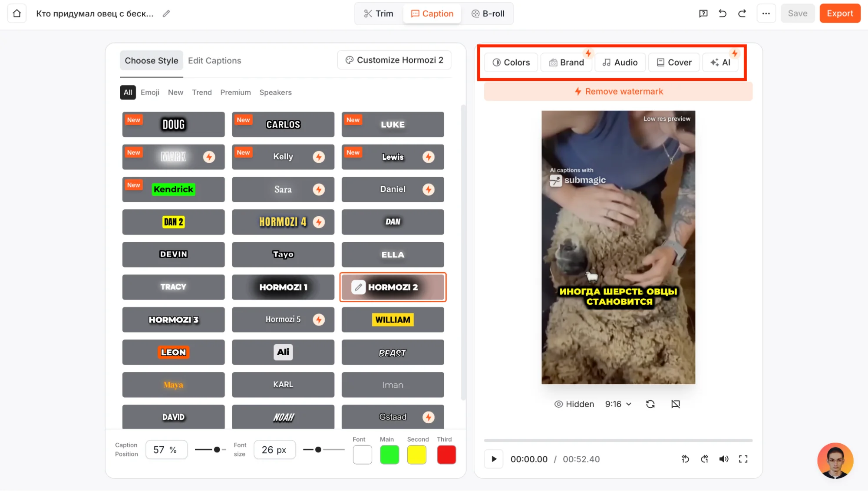The image size is (868, 491).
Task: Click the Save button
Action: (798, 13)
